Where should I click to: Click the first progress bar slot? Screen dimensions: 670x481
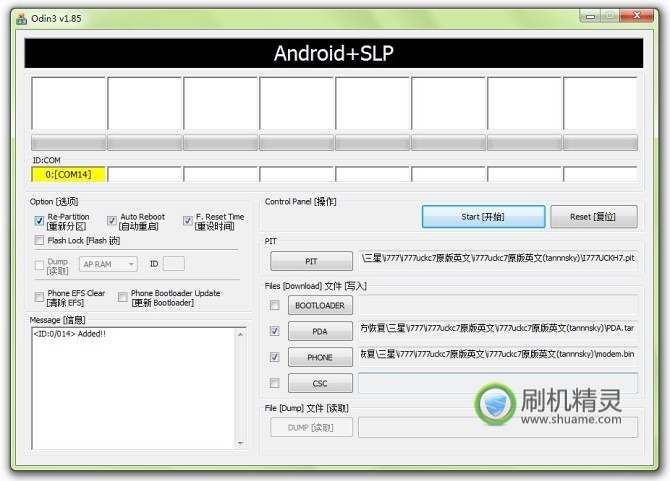(68, 143)
